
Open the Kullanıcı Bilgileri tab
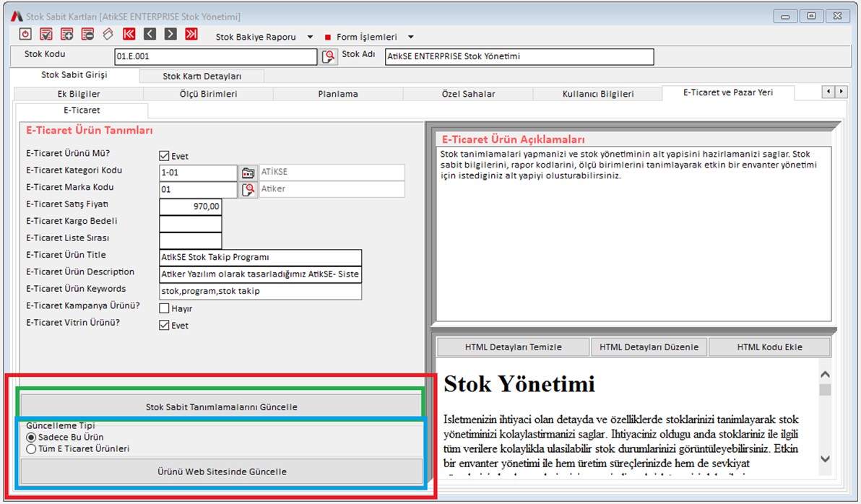[598, 94]
